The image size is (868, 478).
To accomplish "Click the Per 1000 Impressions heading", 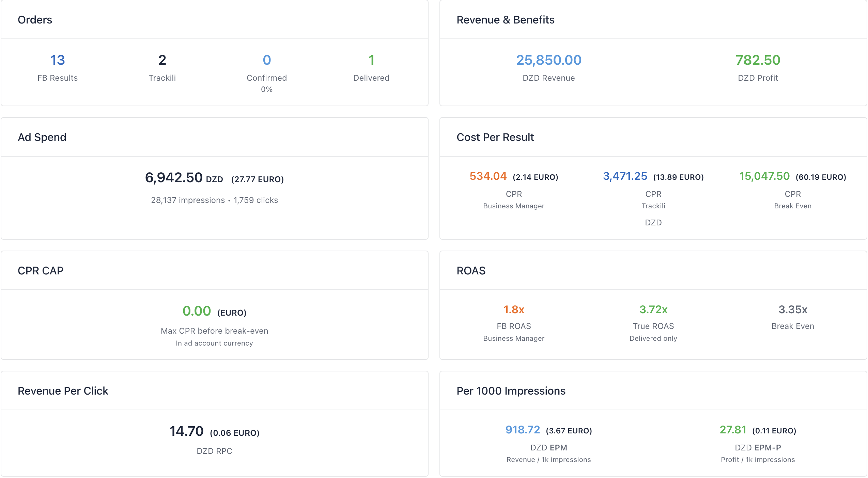I will click(x=511, y=391).
